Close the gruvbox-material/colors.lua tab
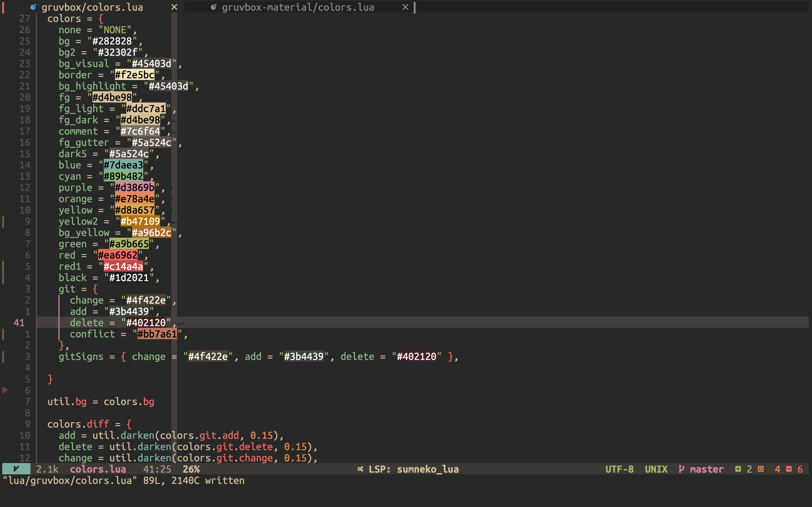Viewport: 812px width, 507px height. 405,7
